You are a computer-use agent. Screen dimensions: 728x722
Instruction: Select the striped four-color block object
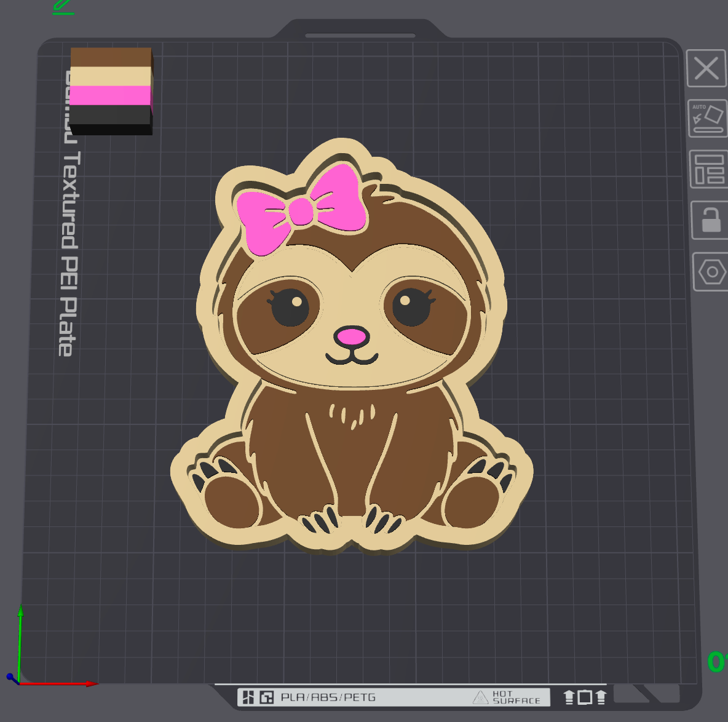tap(111, 91)
